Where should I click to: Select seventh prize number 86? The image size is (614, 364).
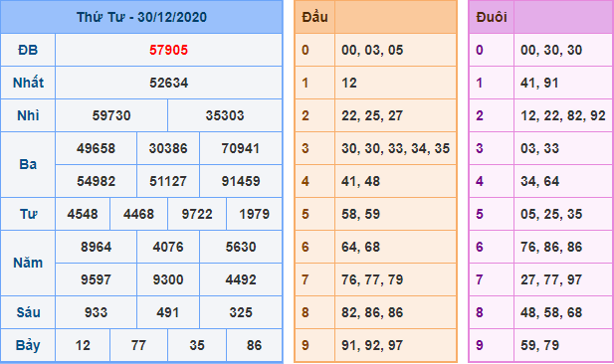tap(254, 346)
